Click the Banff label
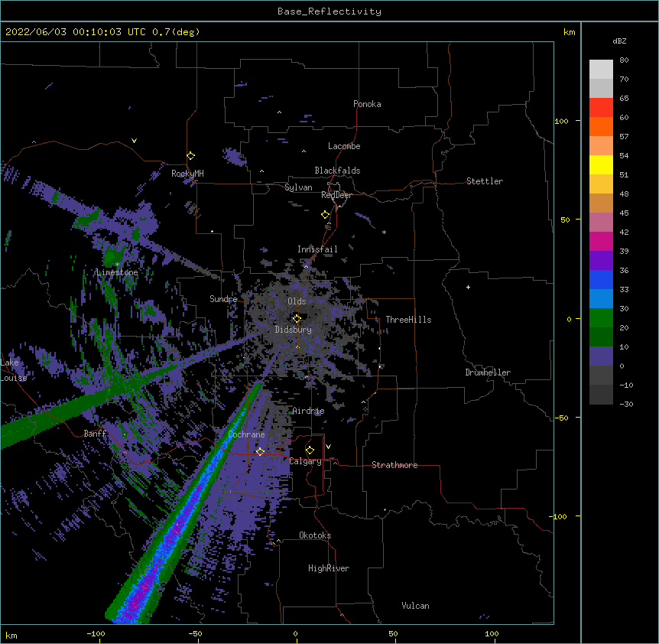 coord(95,434)
